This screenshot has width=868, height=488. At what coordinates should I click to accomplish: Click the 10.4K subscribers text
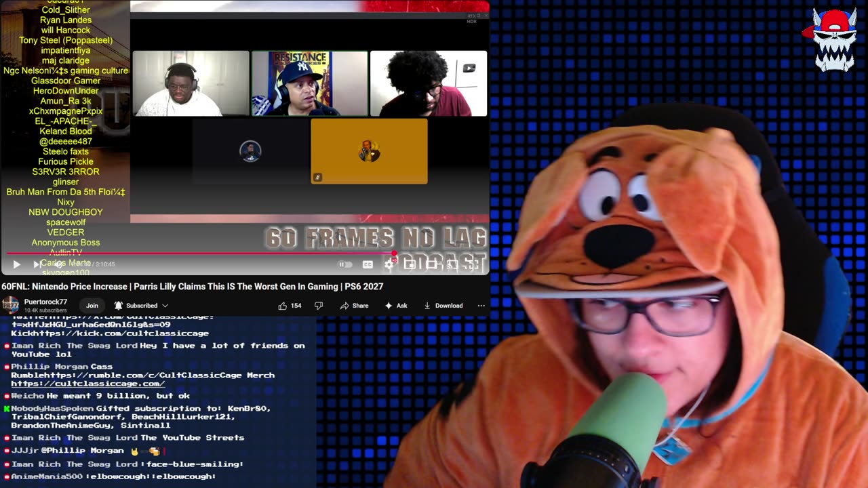click(x=45, y=310)
